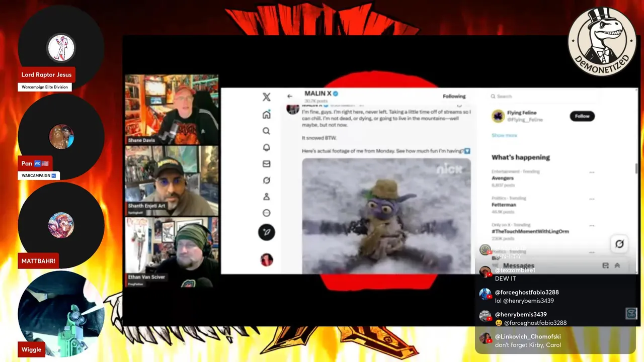This screenshot has height=362, width=644.
Task: Click @Linkovich_Chomofski chat username
Action: coord(528,337)
